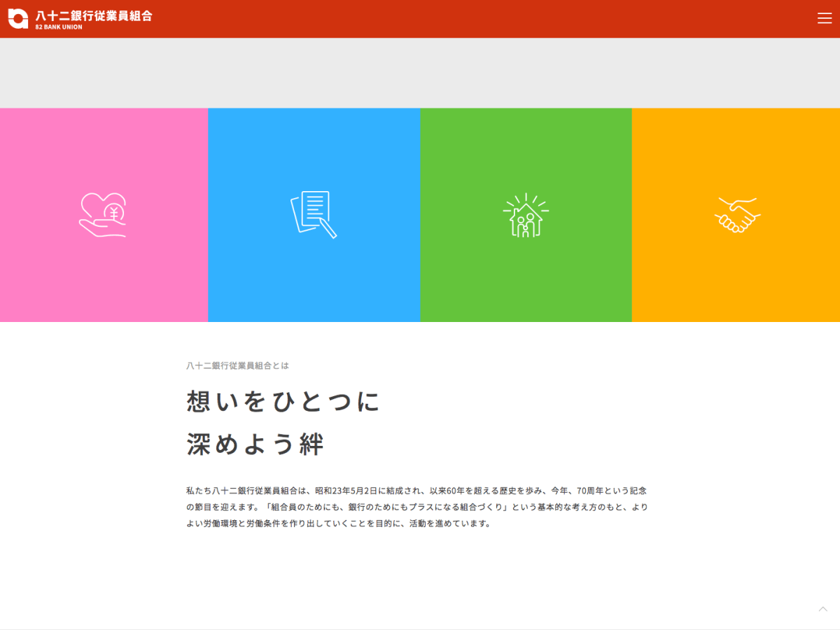Open the orange tile
Image resolution: width=840 pixels, height=630 pixels.
coord(736,215)
